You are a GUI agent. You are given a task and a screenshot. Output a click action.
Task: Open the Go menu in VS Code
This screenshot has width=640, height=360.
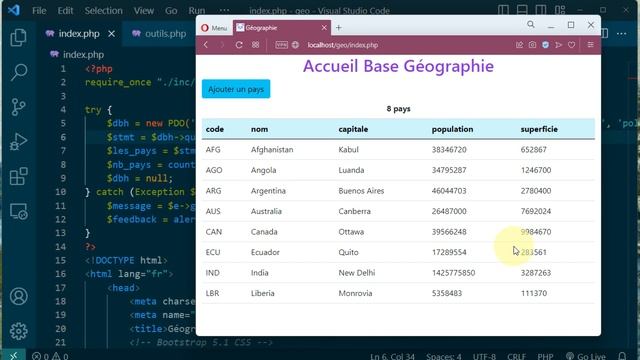[x=171, y=11]
